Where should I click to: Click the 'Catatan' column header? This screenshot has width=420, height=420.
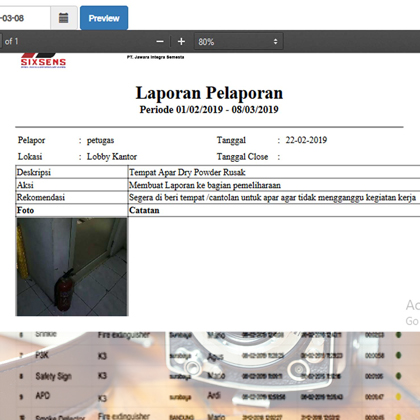[x=144, y=210]
